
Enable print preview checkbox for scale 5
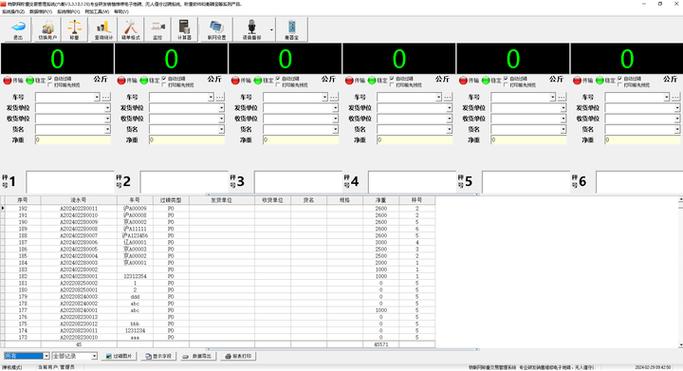point(506,84)
